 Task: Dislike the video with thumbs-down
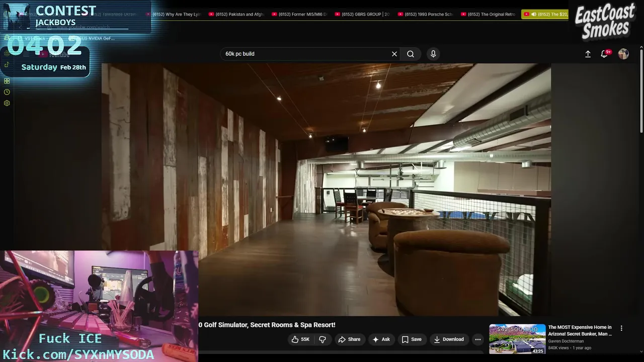[323, 339]
